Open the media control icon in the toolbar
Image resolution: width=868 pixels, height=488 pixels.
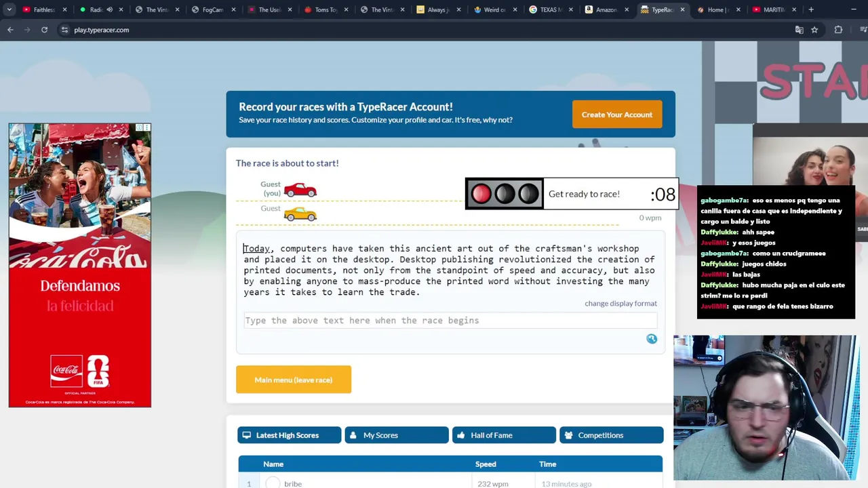point(863,30)
